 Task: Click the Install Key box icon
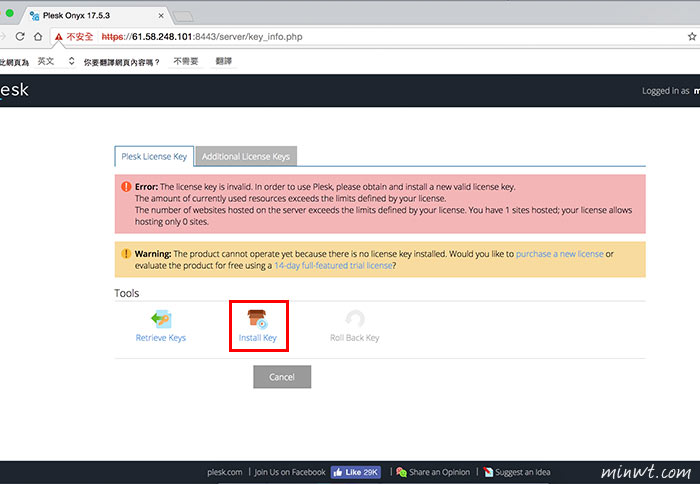tap(258, 319)
